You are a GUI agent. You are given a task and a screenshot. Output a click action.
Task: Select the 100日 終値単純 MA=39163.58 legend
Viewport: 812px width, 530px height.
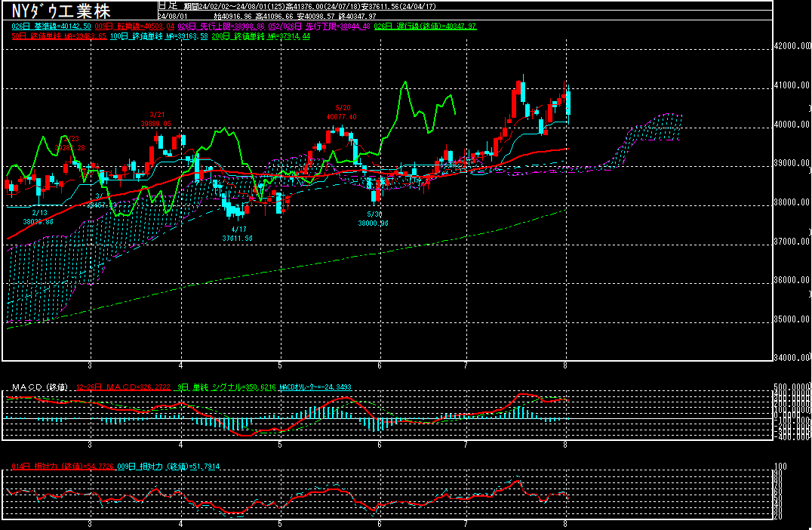click(159, 36)
